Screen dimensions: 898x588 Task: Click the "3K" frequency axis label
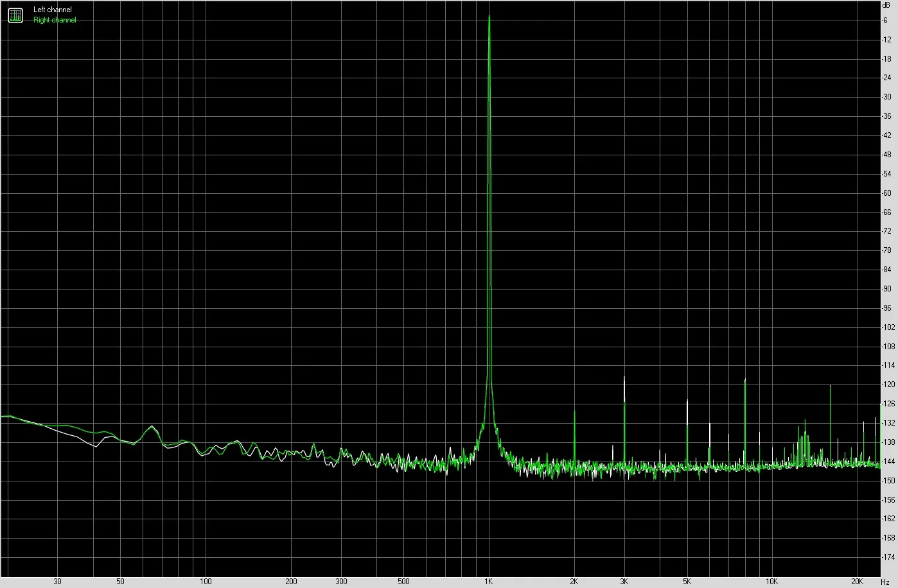(x=624, y=582)
